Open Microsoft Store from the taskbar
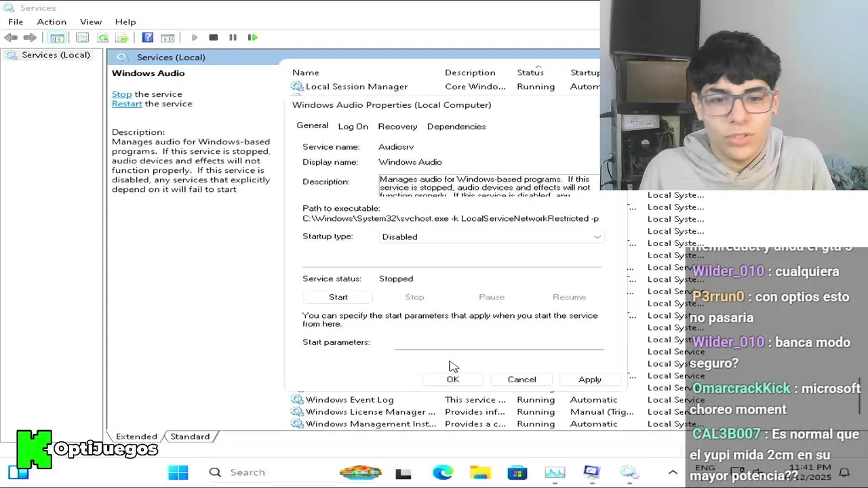Viewport: 868px width, 488px height. click(517, 472)
